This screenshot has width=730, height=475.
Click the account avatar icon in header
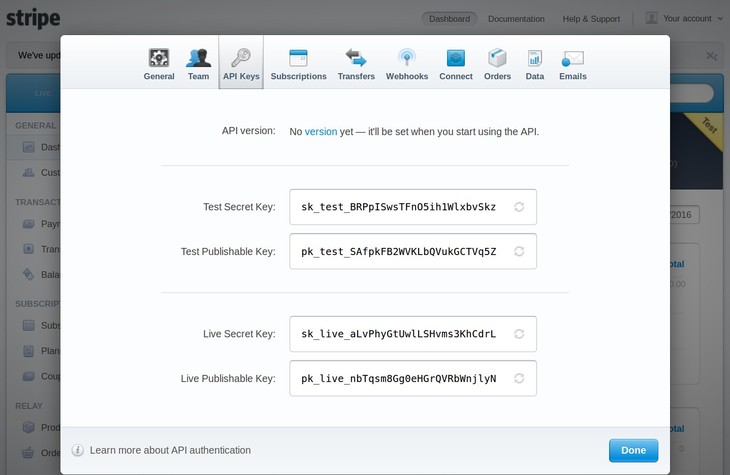coord(651,18)
